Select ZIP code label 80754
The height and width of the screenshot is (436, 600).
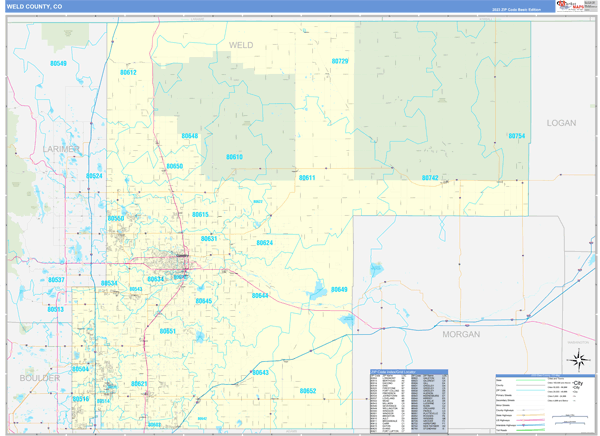coord(517,136)
